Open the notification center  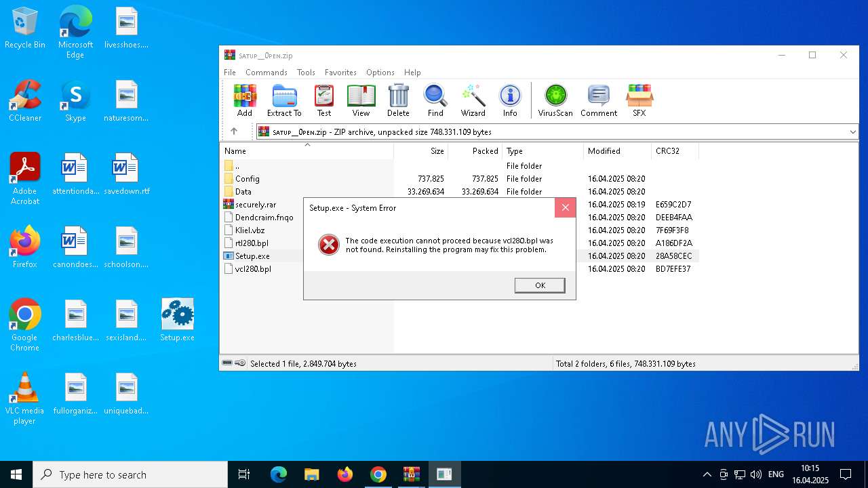click(846, 474)
